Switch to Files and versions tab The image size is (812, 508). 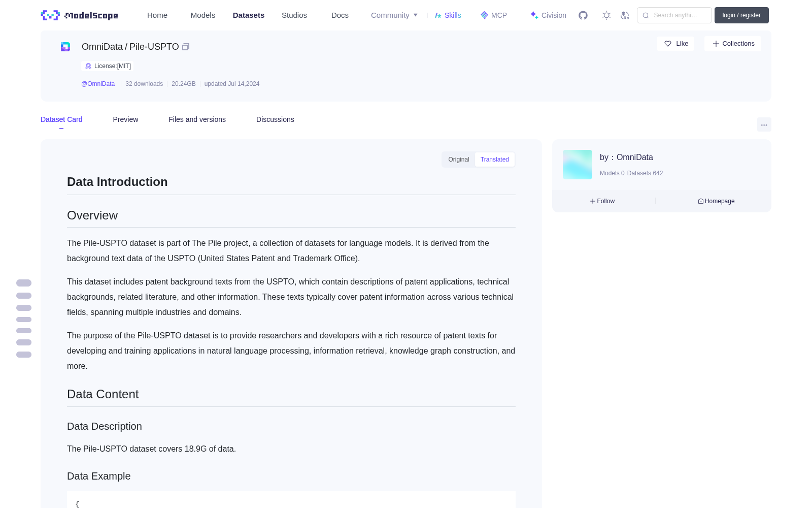coord(197,119)
